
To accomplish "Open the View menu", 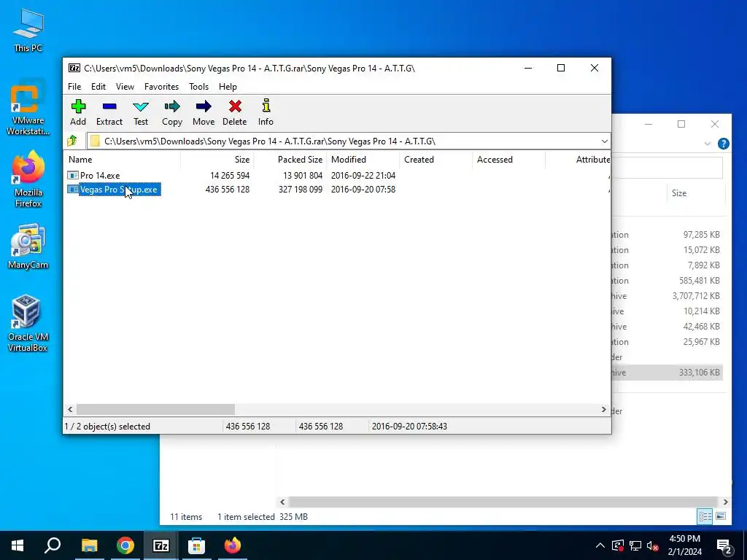I will [x=125, y=87].
